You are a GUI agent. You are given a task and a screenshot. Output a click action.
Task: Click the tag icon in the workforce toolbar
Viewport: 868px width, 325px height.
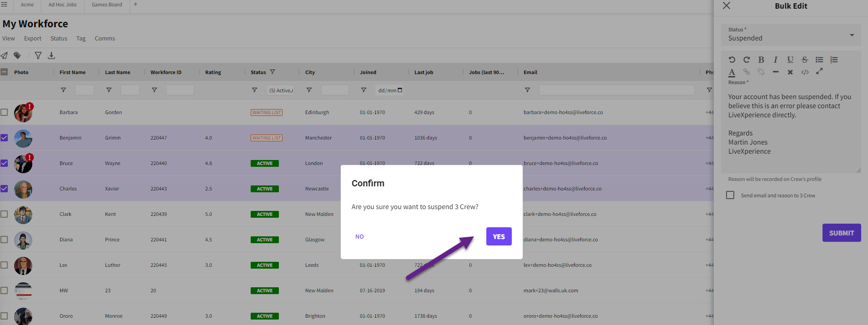17,55
